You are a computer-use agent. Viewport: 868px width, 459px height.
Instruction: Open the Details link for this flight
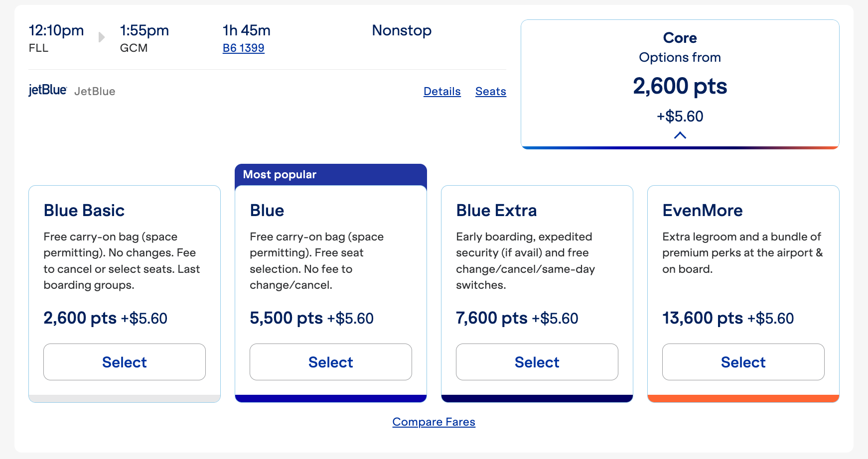tap(441, 91)
